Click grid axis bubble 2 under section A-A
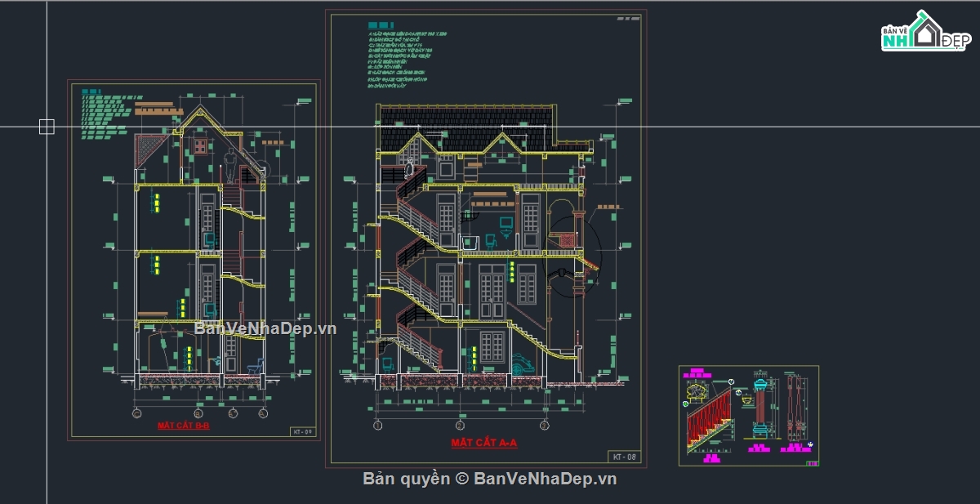The image size is (980, 504). click(x=461, y=426)
